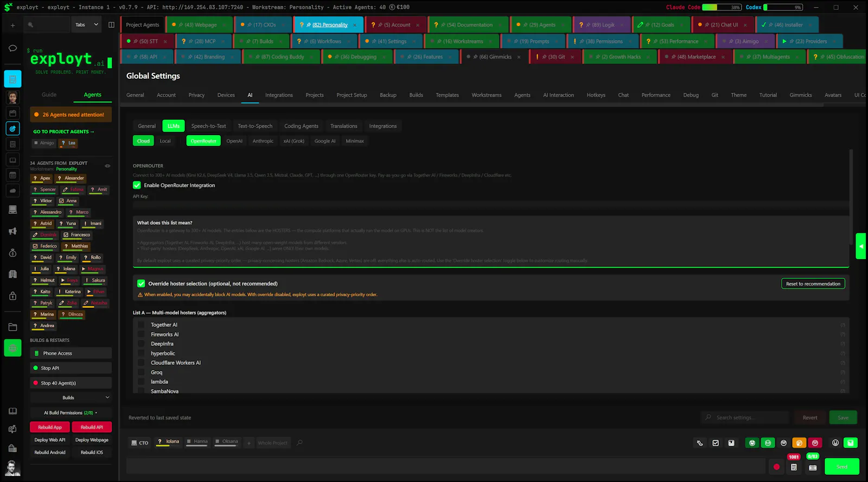The width and height of the screenshot is (868, 482).
Task: Click the dark green laughing emoji button
Action: [x=752, y=443]
